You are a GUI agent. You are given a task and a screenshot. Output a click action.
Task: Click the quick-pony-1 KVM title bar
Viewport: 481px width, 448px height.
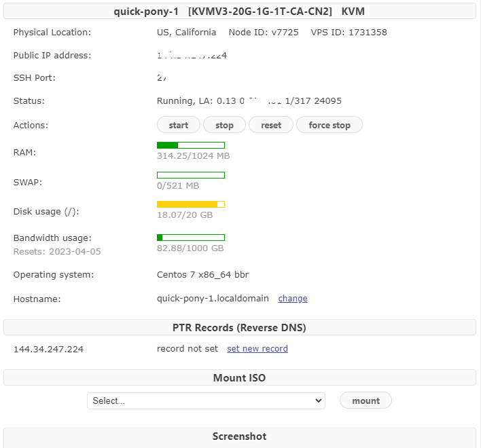tap(239, 12)
